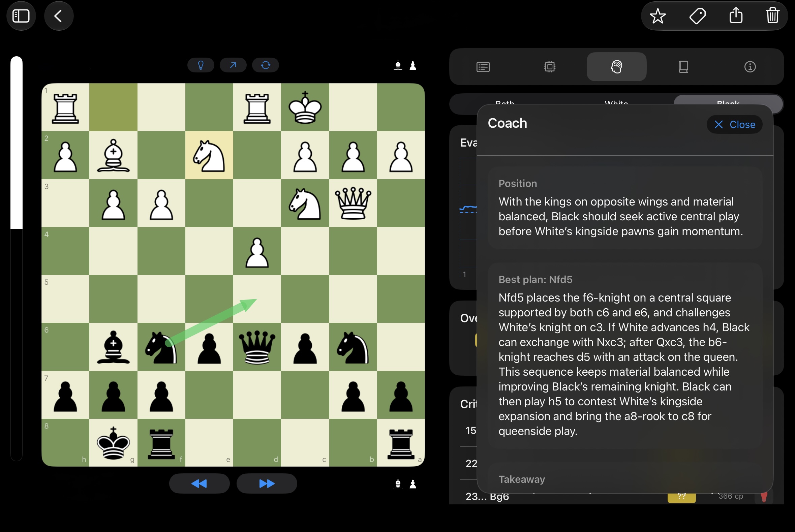
Task: Close the Coach popup
Action: pyautogui.click(x=734, y=125)
